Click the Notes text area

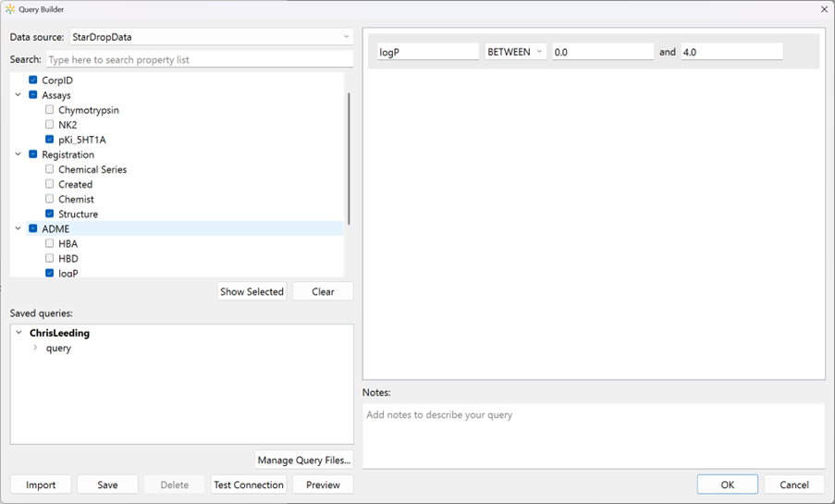[593, 435]
